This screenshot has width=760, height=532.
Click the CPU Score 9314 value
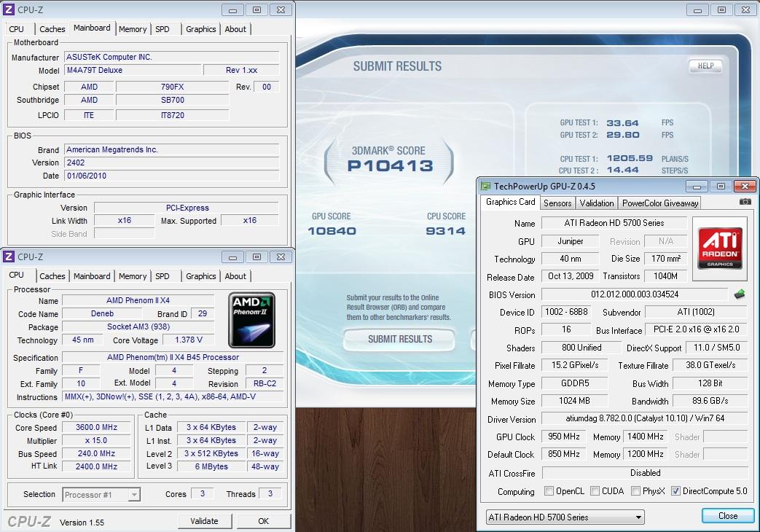click(445, 231)
